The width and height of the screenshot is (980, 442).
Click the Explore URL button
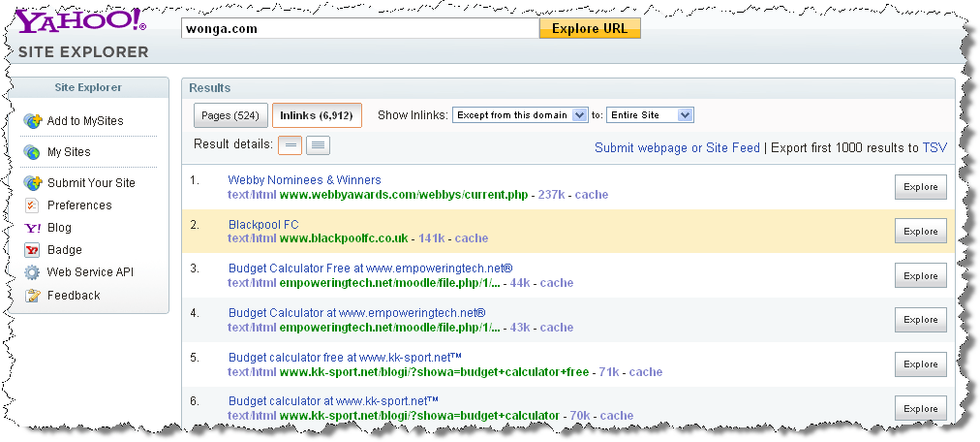point(590,29)
